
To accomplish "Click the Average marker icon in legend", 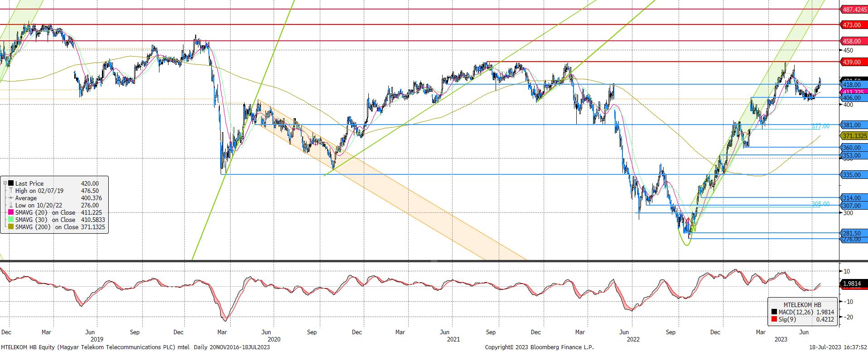I will pos(11,197).
